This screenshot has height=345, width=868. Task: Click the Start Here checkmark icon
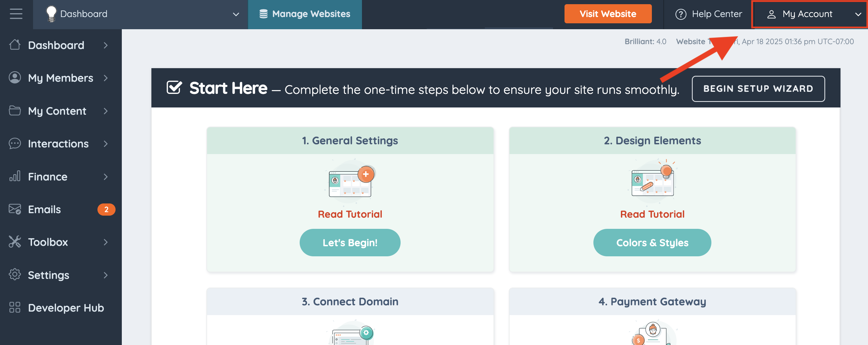click(174, 88)
